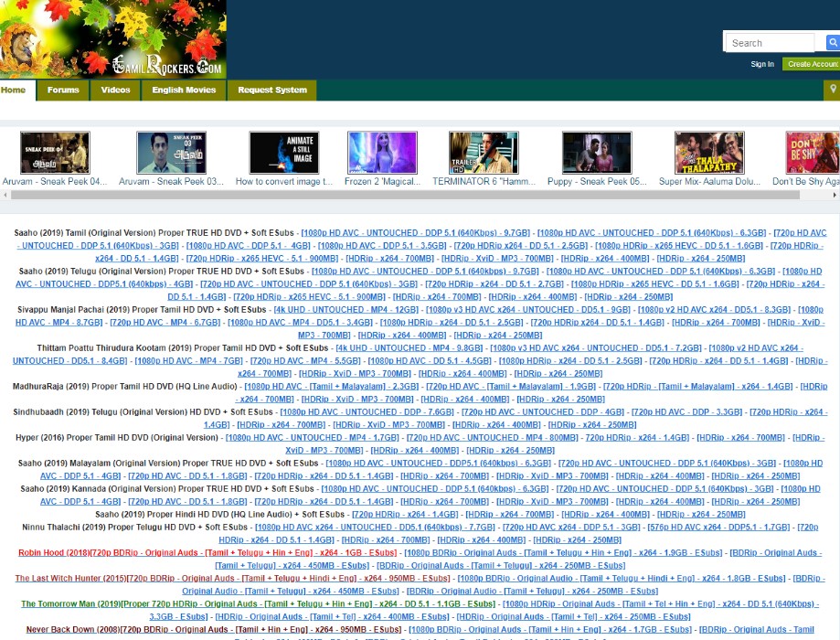This screenshot has height=640, width=840.
Task: Click the video carousel horizontal scrollbar thumb
Action: tap(406, 195)
